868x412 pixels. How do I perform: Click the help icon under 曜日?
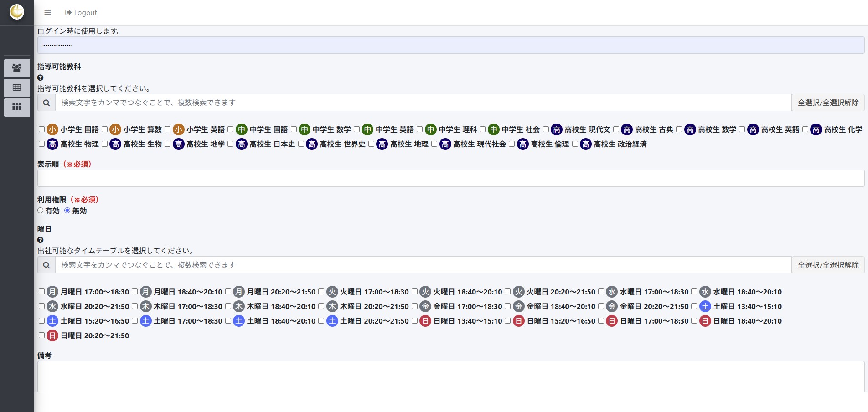click(x=40, y=240)
